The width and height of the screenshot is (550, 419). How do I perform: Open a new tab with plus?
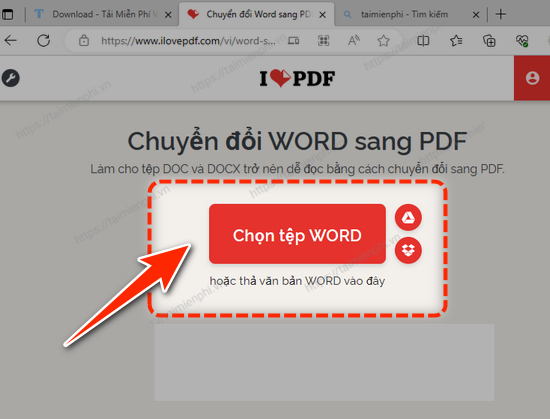[x=501, y=14]
